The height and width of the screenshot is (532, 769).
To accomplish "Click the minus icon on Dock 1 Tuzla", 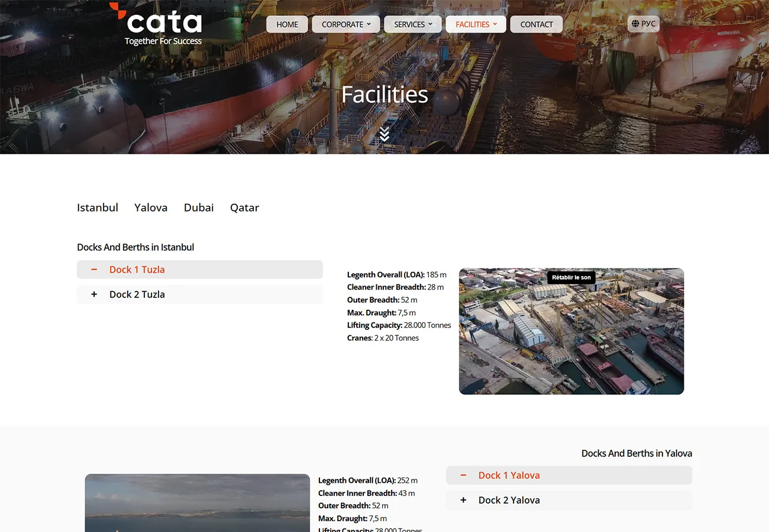I will coord(93,269).
